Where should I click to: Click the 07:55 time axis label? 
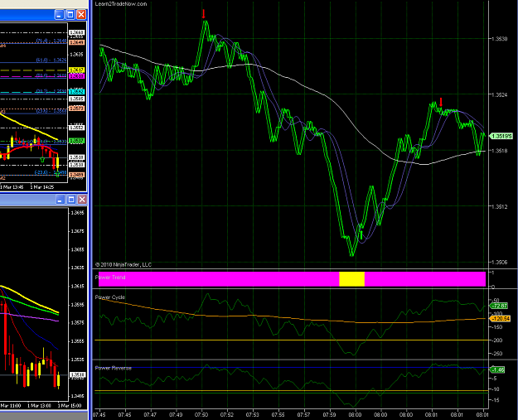[x=278, y=414]
